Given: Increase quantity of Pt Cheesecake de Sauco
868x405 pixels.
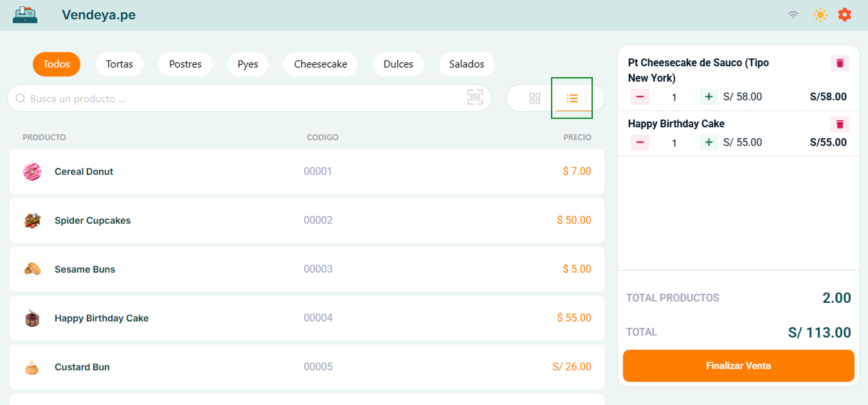Looking at the screenshot, I should (x=709, y=97).
